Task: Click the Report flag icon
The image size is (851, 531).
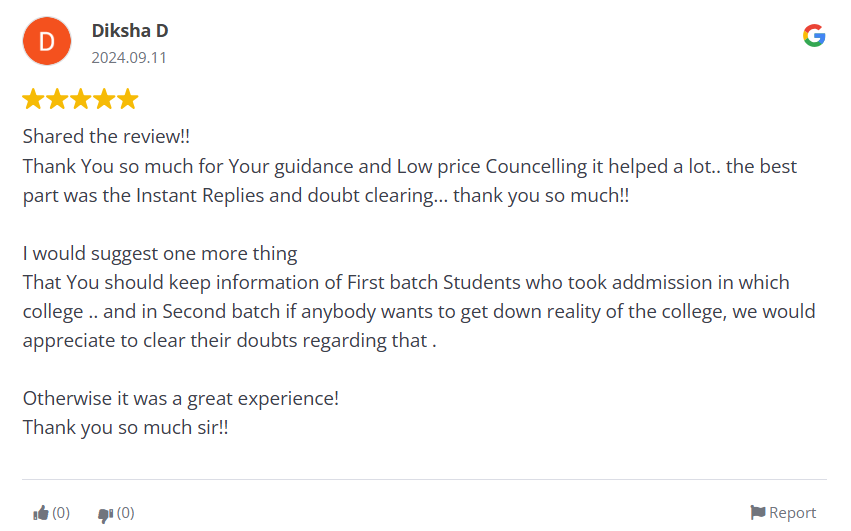Action: (x=758, y=512)
